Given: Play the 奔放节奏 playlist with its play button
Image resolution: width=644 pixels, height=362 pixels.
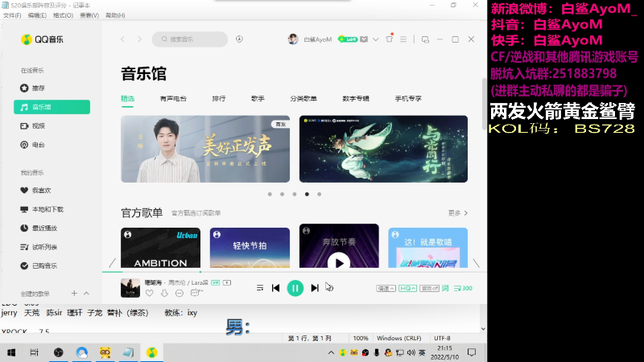Looking at the screenshot, I should (339, 262).
